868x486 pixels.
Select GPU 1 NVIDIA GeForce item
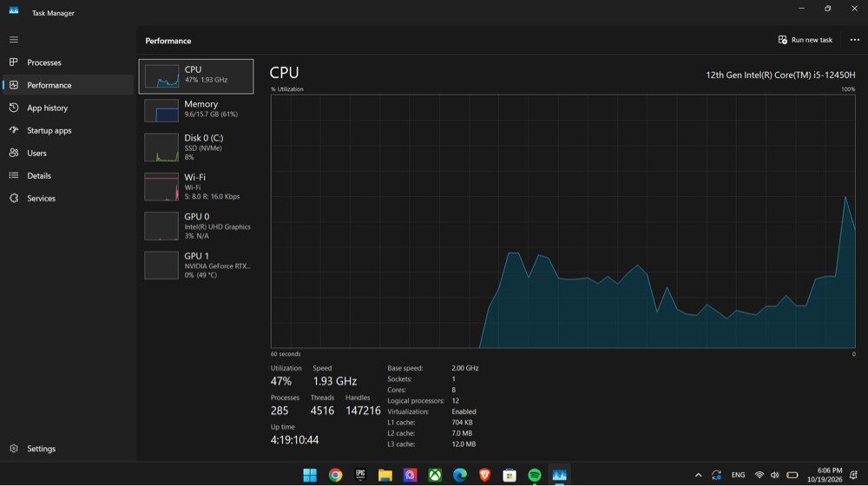pos(196,266)
